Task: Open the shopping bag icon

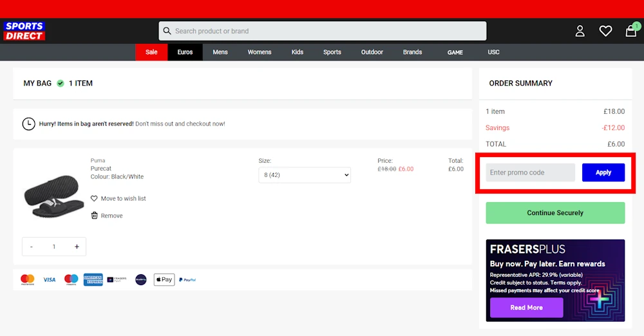Action: point(631,31)
